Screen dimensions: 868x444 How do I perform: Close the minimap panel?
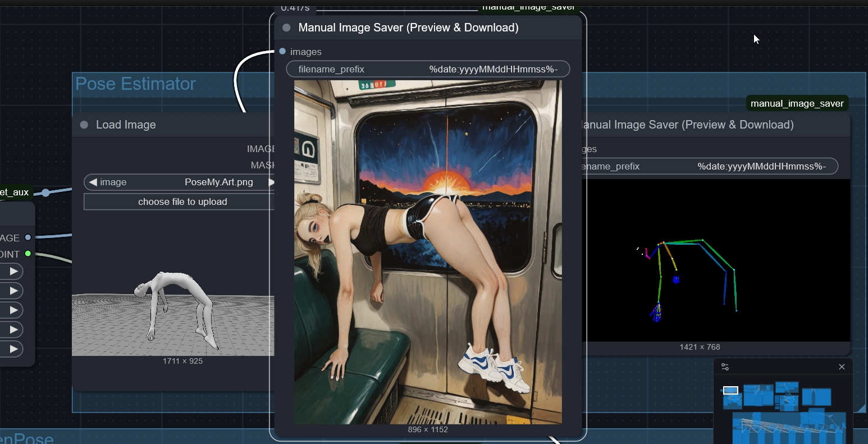tap(841, 367)
